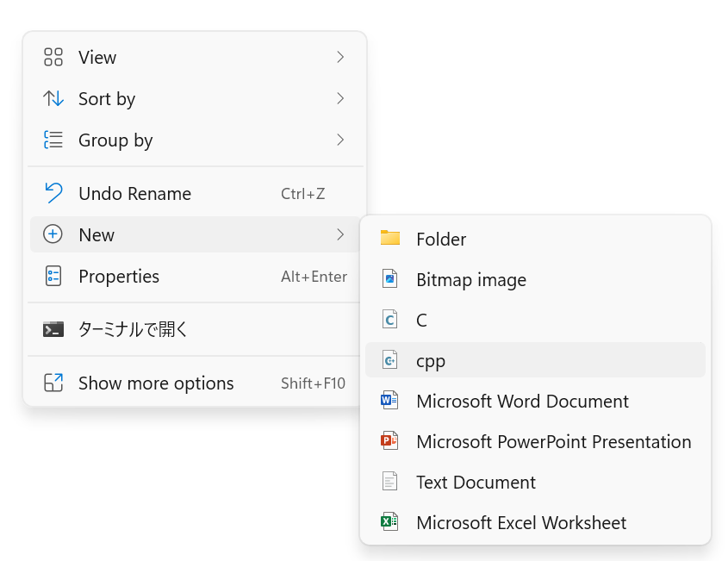Click the Microsoft Word document icon

pos(390,401)
